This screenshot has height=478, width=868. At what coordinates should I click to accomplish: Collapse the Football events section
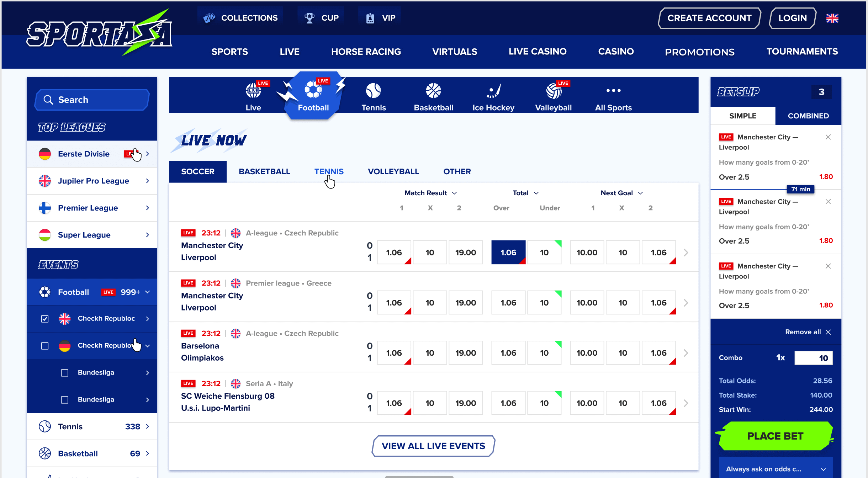click(148, 292)
